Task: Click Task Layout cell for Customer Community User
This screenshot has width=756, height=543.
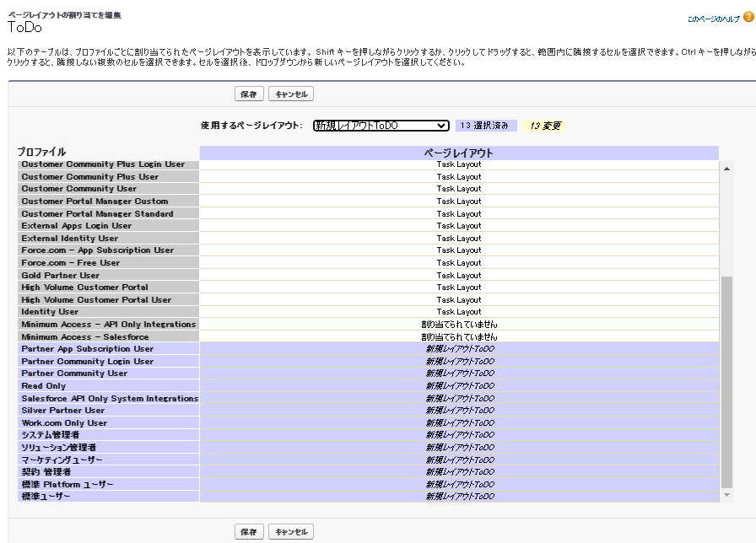Action: (459, 189)
